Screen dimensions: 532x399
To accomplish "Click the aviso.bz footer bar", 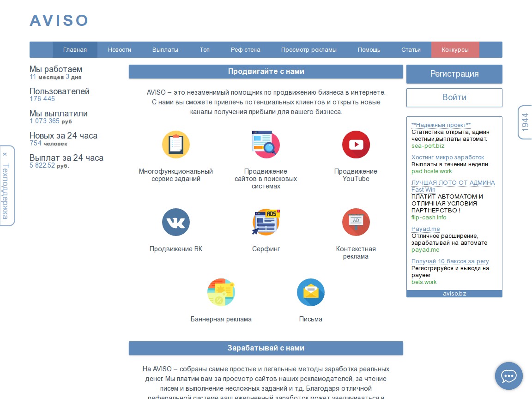I will 454,294.
